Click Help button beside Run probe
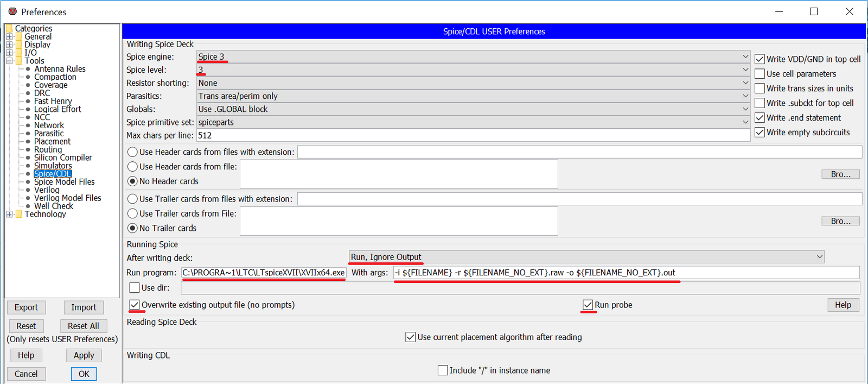Screen dimensions: 868x384 pos(843,305)
